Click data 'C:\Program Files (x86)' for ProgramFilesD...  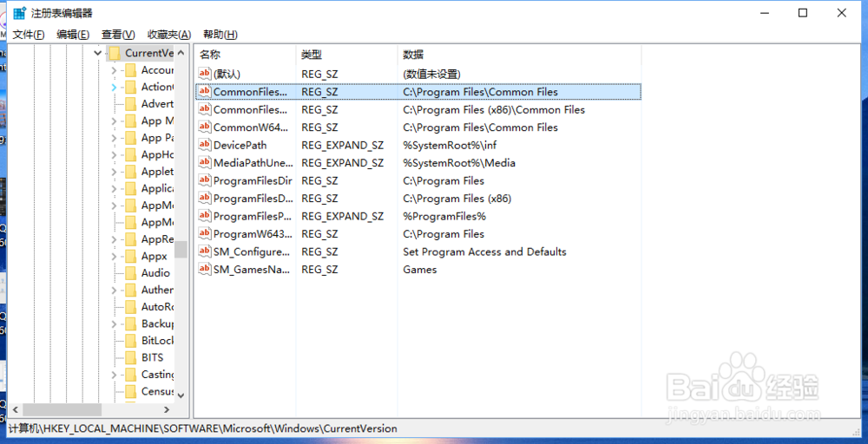tap(457, 198)
